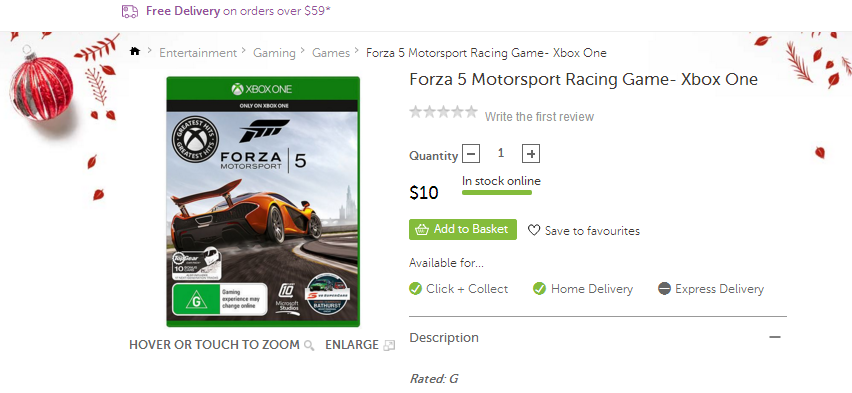Collapse the Description section with the minus icon

[x=775, y=337]
